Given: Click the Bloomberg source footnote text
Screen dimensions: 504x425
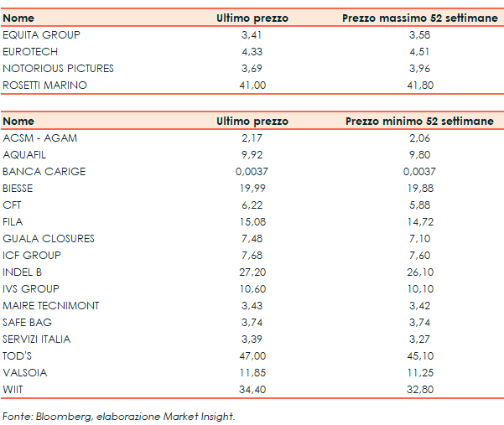Looking at the screenshot, I should pyautogui.click(x=118, y=416).
